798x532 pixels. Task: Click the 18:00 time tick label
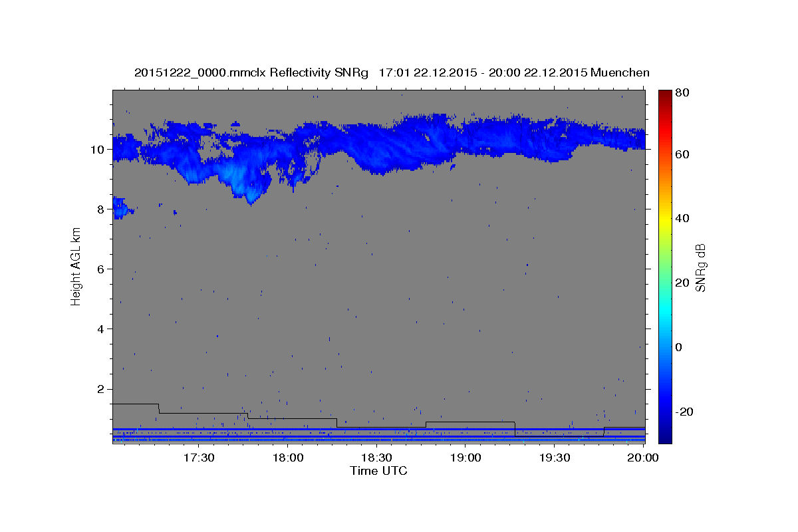tap(289, 458)
